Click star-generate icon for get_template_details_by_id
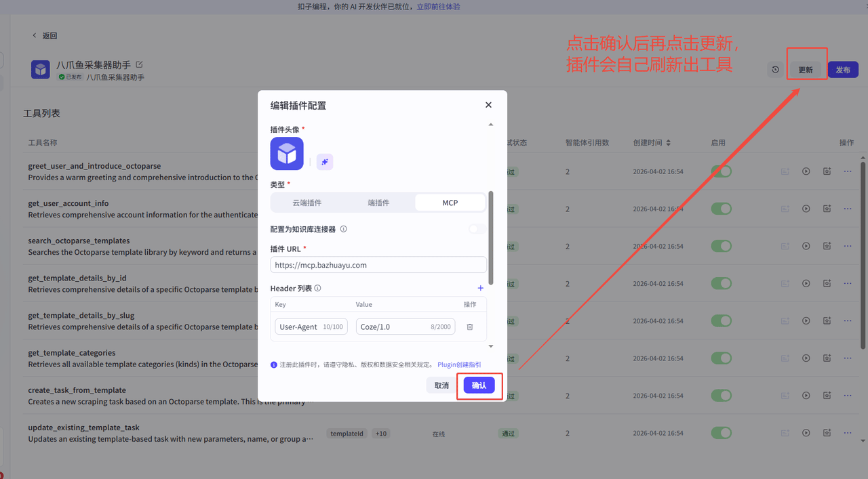 (x=827, y=283)
